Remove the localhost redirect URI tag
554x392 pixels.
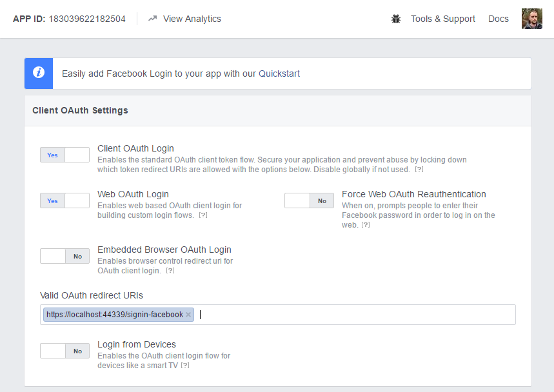188,315
